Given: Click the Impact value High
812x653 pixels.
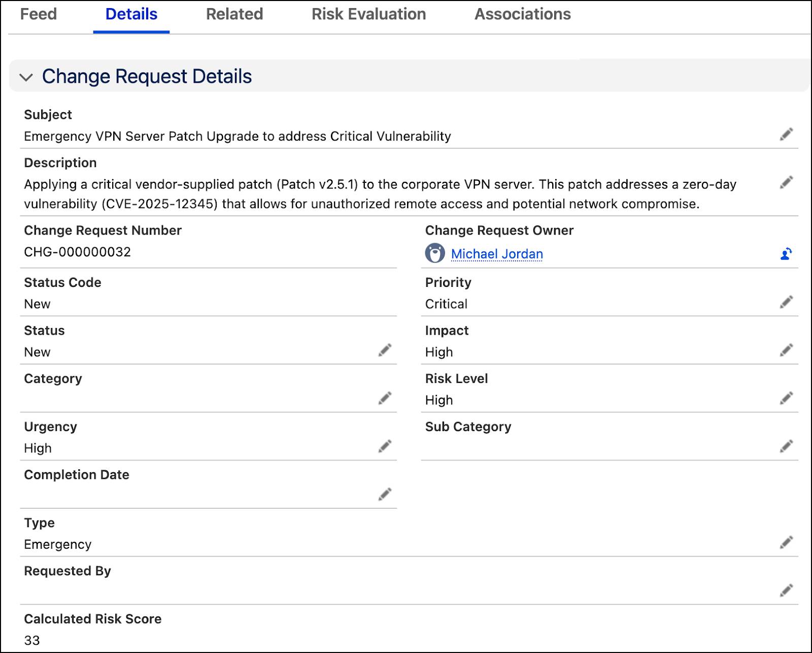Looking at the screenshot, I should click(439, 352).
